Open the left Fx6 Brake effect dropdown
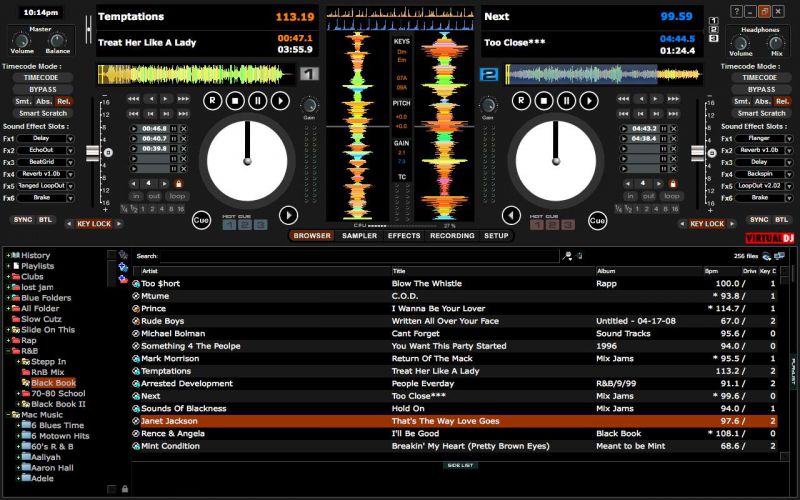The height and width of the screenshot is (500, 800). tap(70, 198)
